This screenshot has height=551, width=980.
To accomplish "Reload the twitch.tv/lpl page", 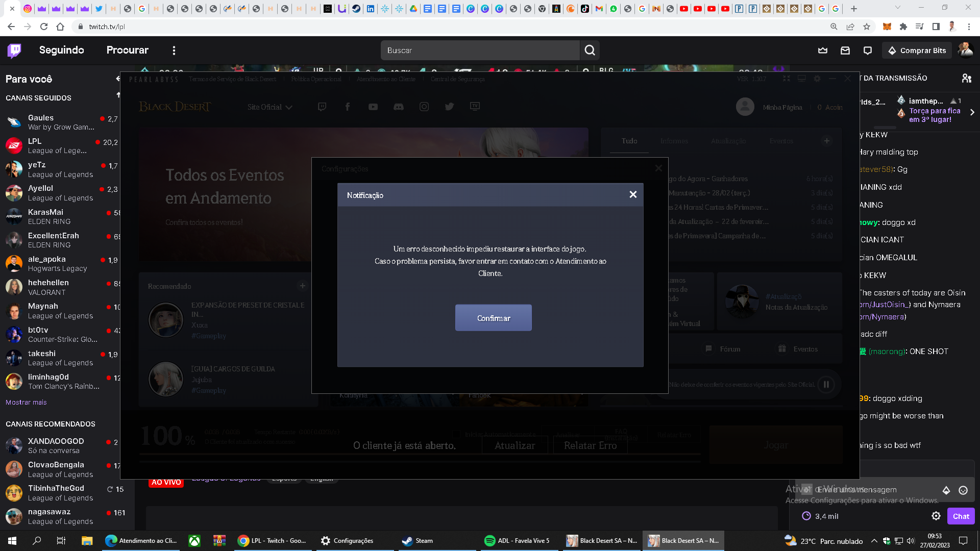I will [44, 27].
